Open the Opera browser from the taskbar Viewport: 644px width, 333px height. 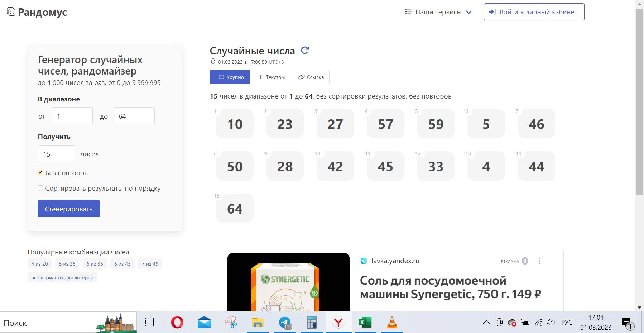pyautogui.click(x=177, y=323)
